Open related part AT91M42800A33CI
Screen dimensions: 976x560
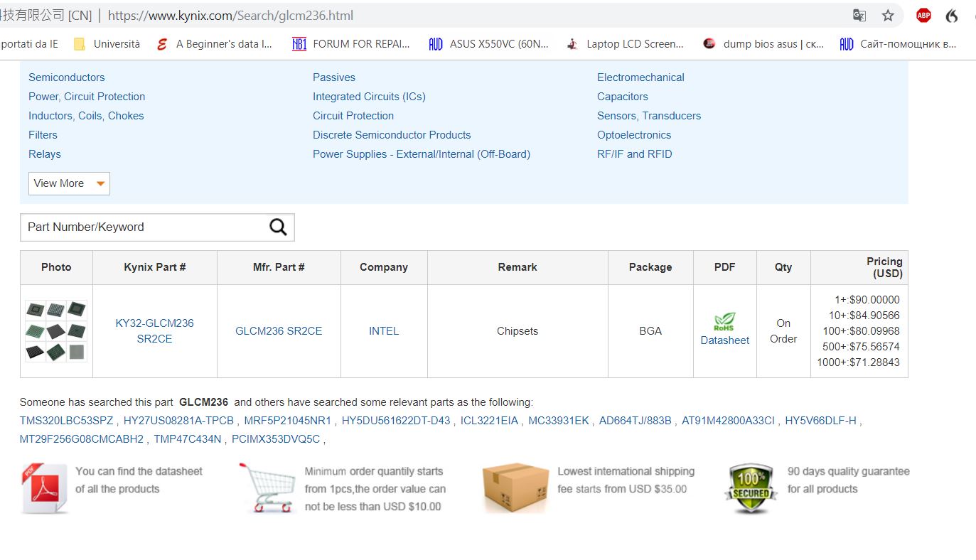pyautogui.click(x=728, y=421)
